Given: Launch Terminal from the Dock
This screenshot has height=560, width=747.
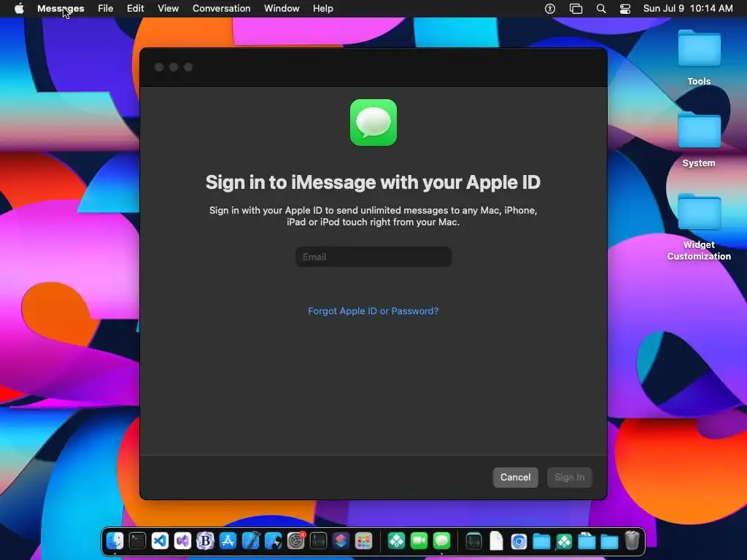Looking at the screenshot, I should click(137, 541).
